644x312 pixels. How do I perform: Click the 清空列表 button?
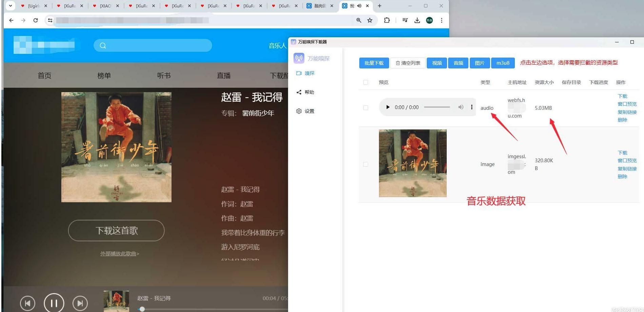(x=408, y=63)
